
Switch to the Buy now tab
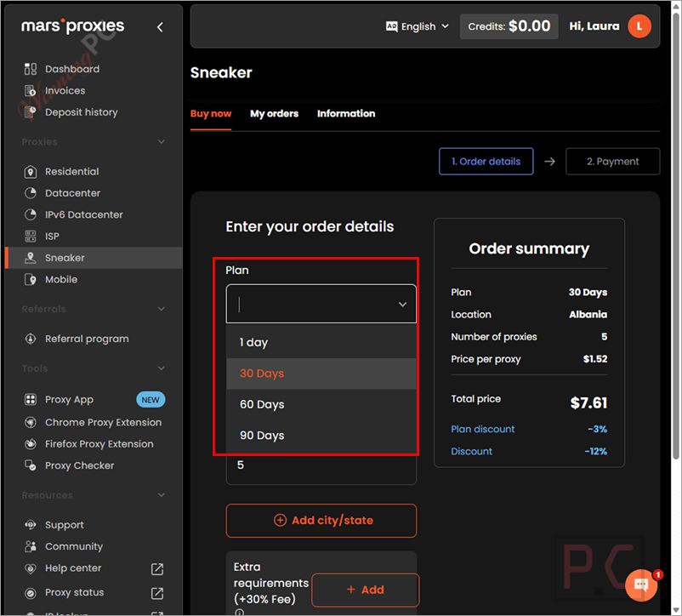point(211,113)
